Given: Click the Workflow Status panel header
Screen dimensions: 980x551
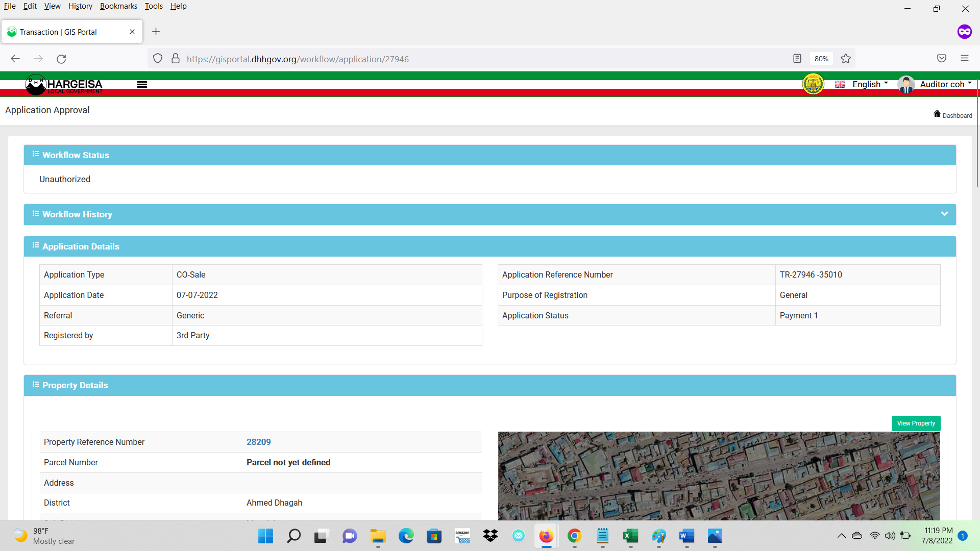Looking at the screenshot, I should [x=490, y=155].
